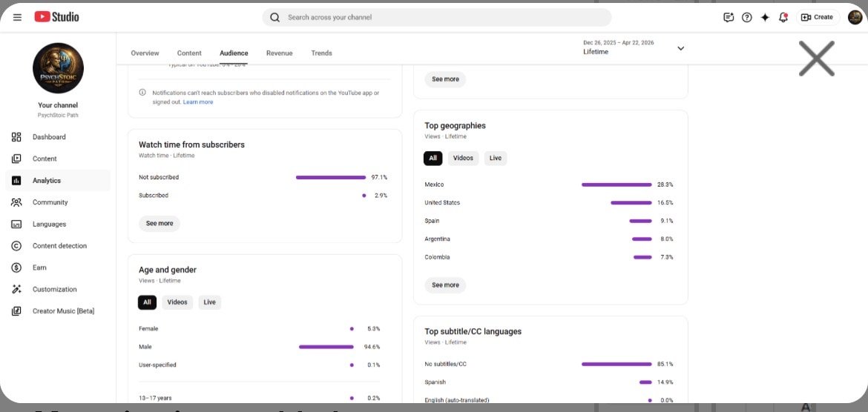This screenshot has height=412, width=868.
Task: Click the Spanish subtitle language row
Action: pos(549,382)
